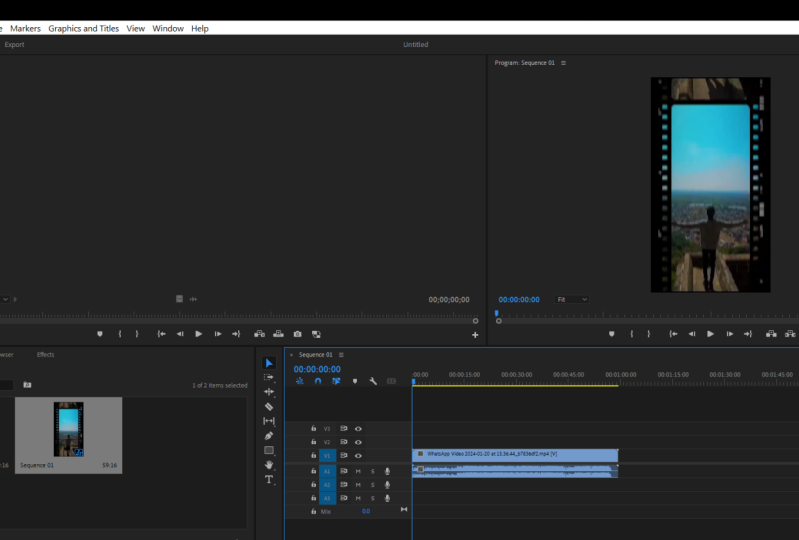Add marker in Source monitor
This screenshot has width=799, height=540.
pos(100,334)
